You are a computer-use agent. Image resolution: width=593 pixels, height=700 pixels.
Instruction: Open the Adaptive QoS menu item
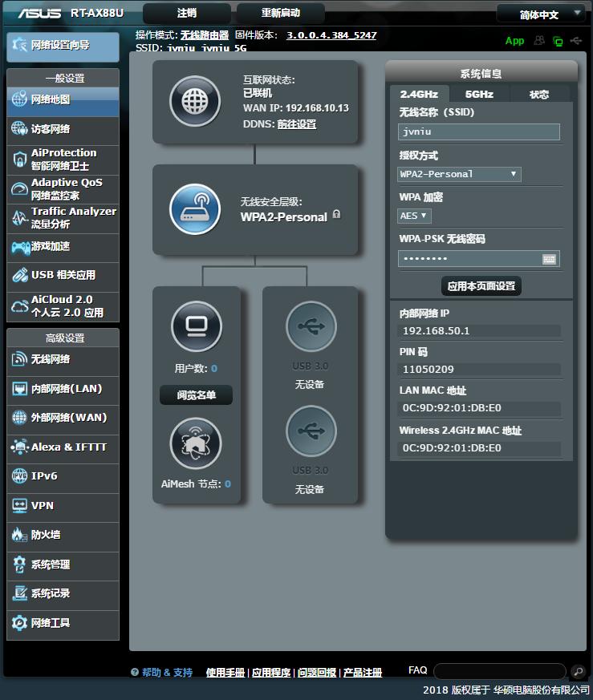pos(63,189)
